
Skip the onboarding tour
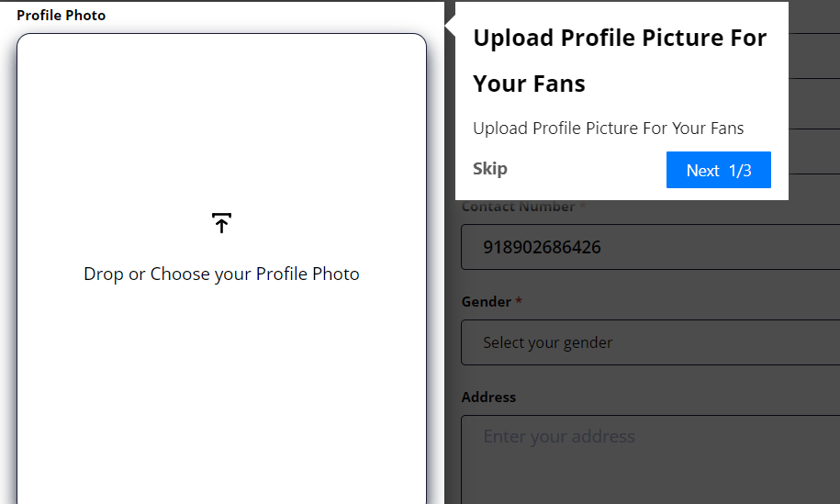coord(489,169)
